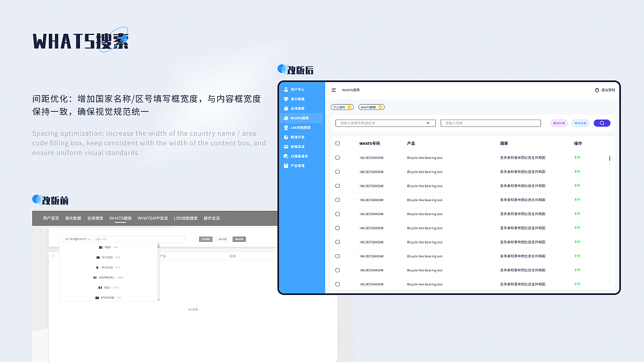Switch to 海关数据 tab in 改版前 nav
644x362 pixels.
(x=73, y=218)
